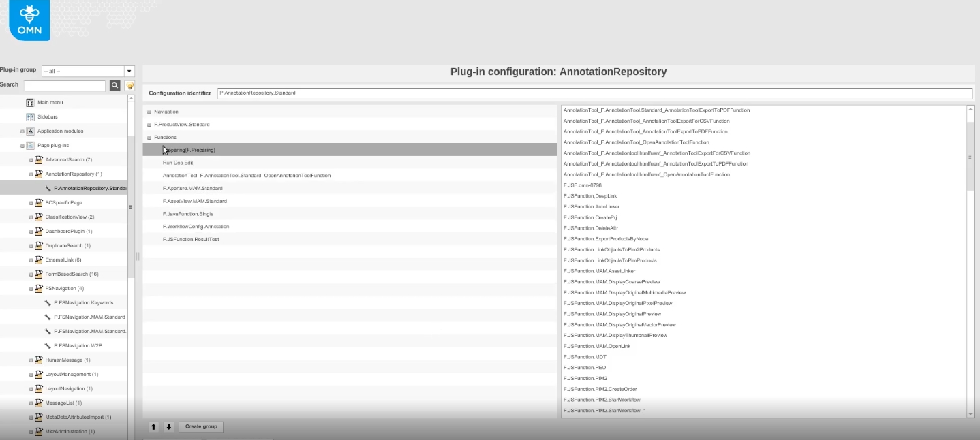The image size is (980, 440).
Task: Select the F.JavaFunction.Single row
Action: (x=350, y=214)
